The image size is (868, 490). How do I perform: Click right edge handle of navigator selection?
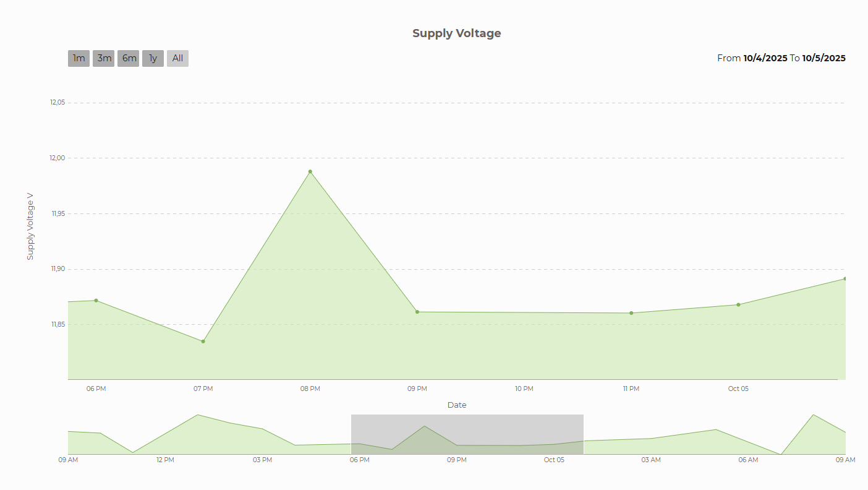pyautogui.click(x=584, y=434)
